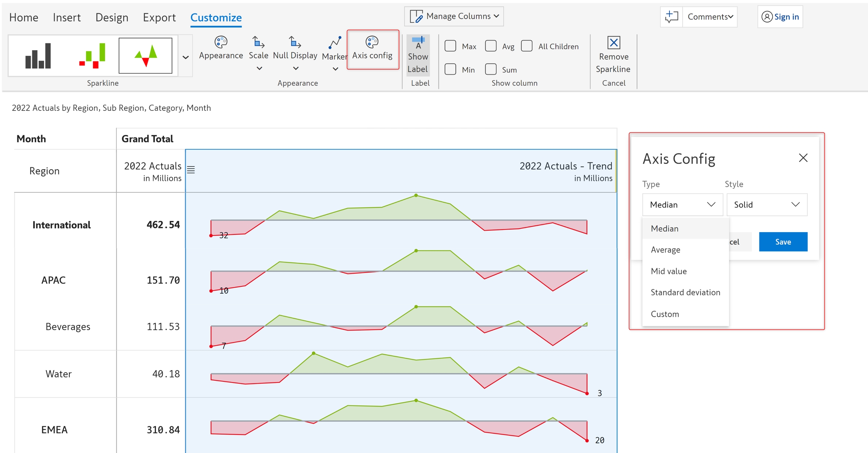Click Remove Sparkline icon
868x453 pixels.
614,43
